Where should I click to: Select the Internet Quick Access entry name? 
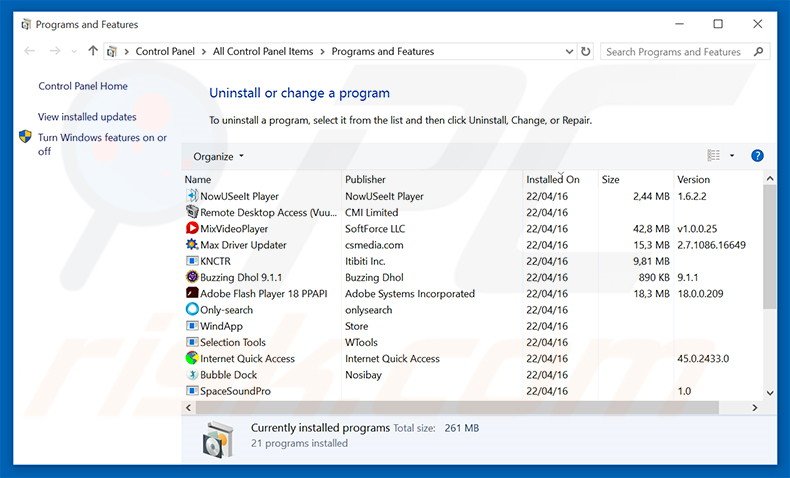tap(247, 359)
